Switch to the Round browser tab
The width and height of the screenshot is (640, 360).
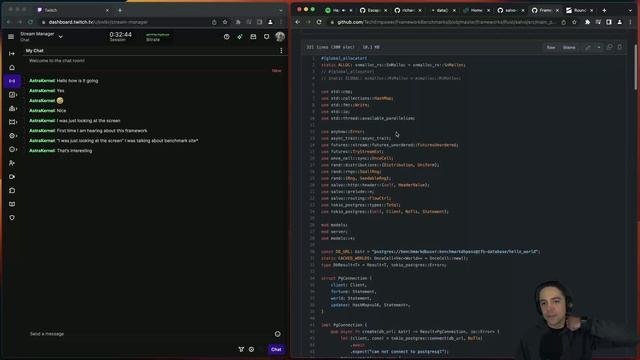click(580, 10)
